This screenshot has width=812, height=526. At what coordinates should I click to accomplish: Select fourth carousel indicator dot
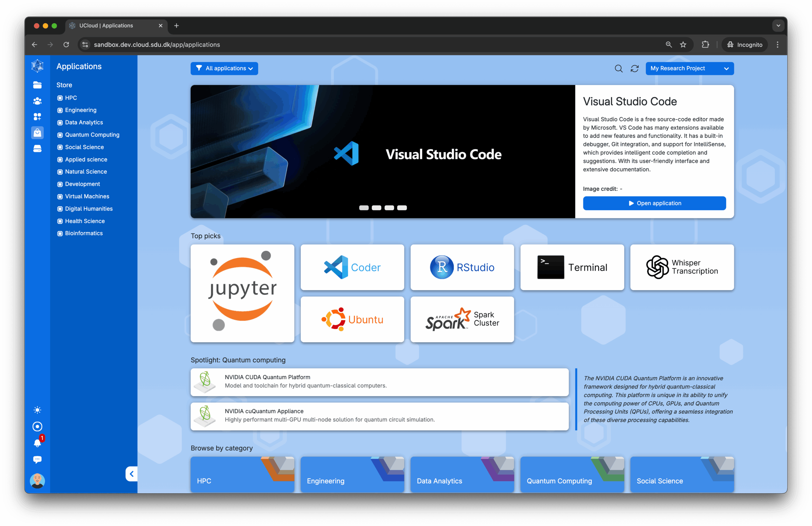[x=402, y=208]
